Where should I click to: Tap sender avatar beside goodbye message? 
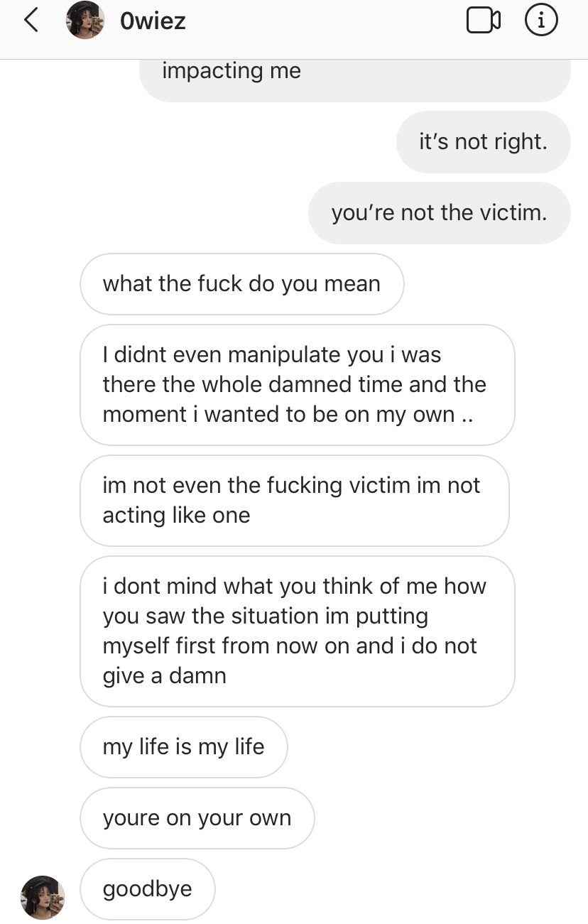tap(43, 896)
